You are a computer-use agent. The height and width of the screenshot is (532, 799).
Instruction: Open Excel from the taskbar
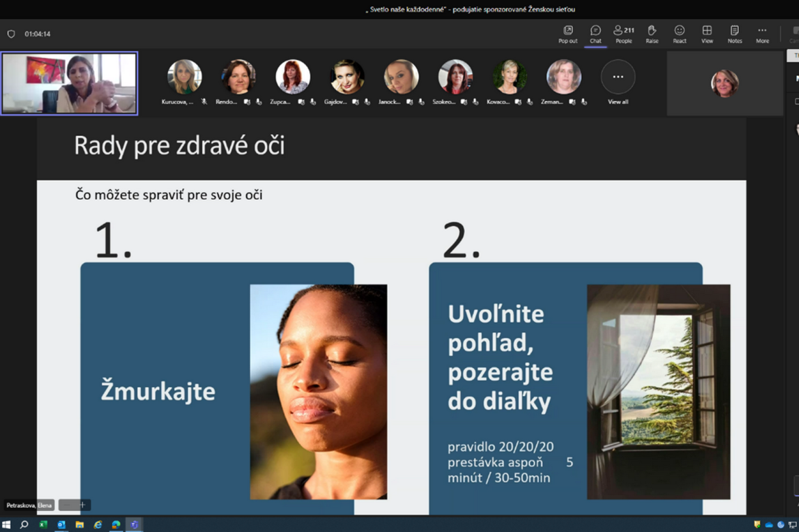click(43, 524)
